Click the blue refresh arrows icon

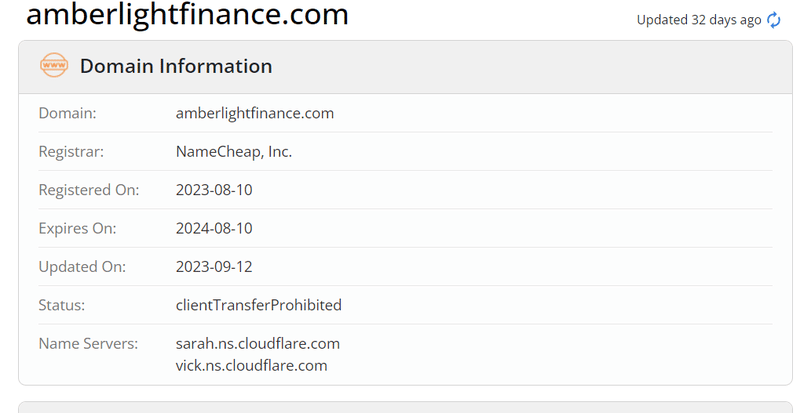(x=773, y=20)
